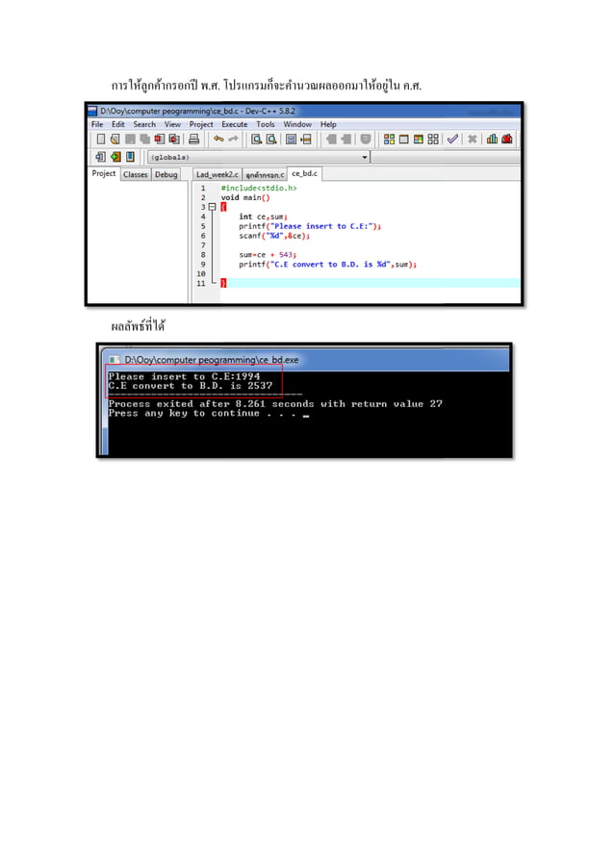Click the Save file icon
The image size is (614, 868).
pos(130,139)
